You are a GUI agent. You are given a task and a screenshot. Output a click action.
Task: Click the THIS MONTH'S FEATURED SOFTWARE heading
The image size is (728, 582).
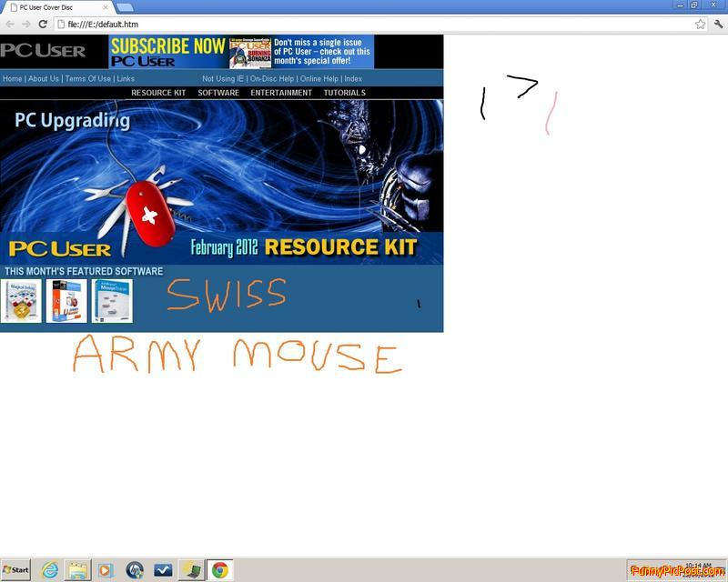84,271
